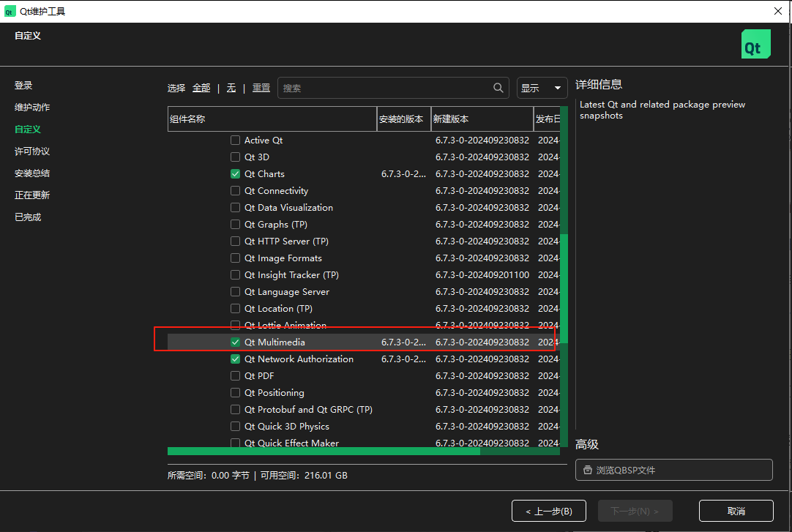Click the 取消 cancel button
Image resolution: width=792 pixels, height=532 pixels.
(x=736, y=511)
